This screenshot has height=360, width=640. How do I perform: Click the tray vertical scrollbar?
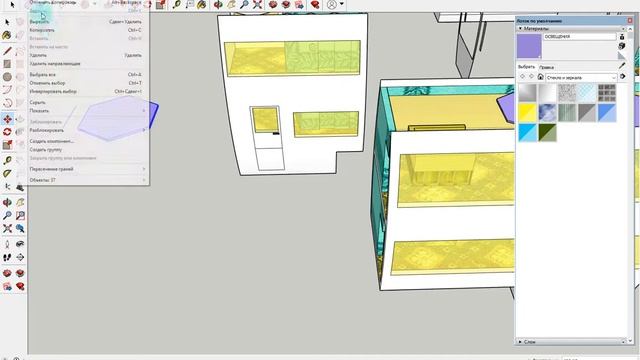631,184
